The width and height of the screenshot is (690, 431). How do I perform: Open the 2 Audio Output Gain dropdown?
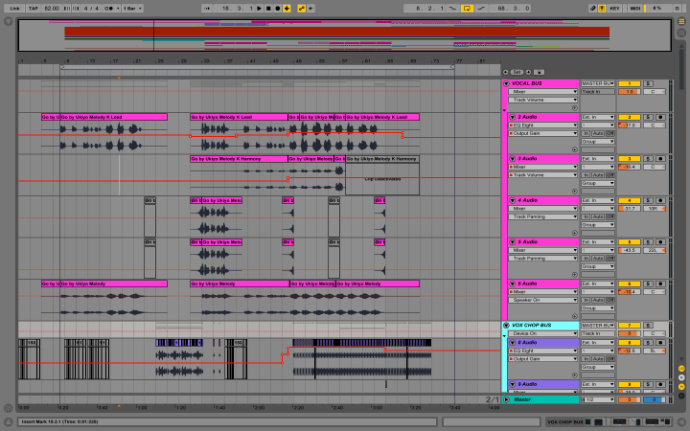pos(544,133)
